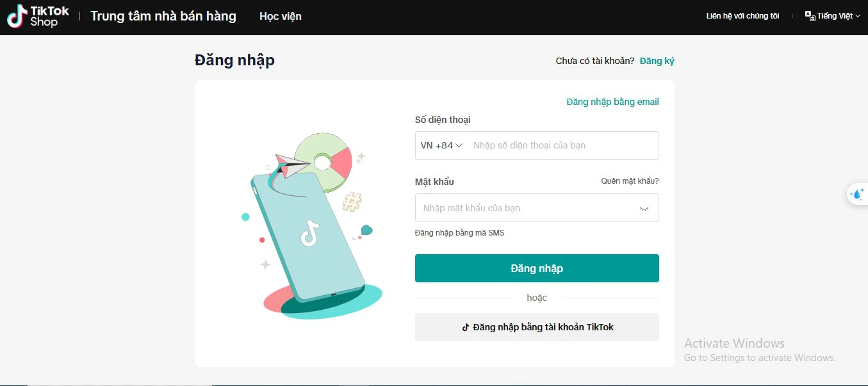
Task: Select the Học viện menu item
Action: (x=280, y=16)
